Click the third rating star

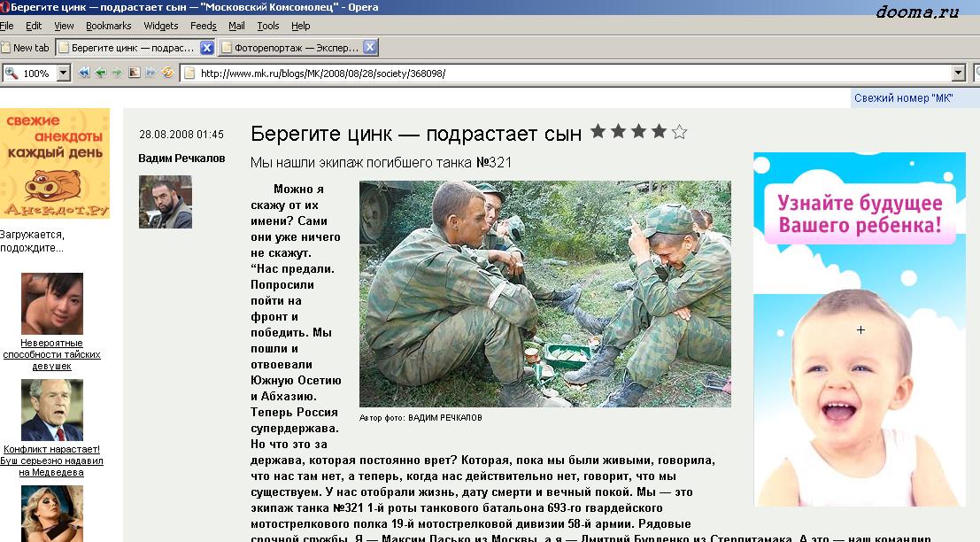(x=638, y=132)
